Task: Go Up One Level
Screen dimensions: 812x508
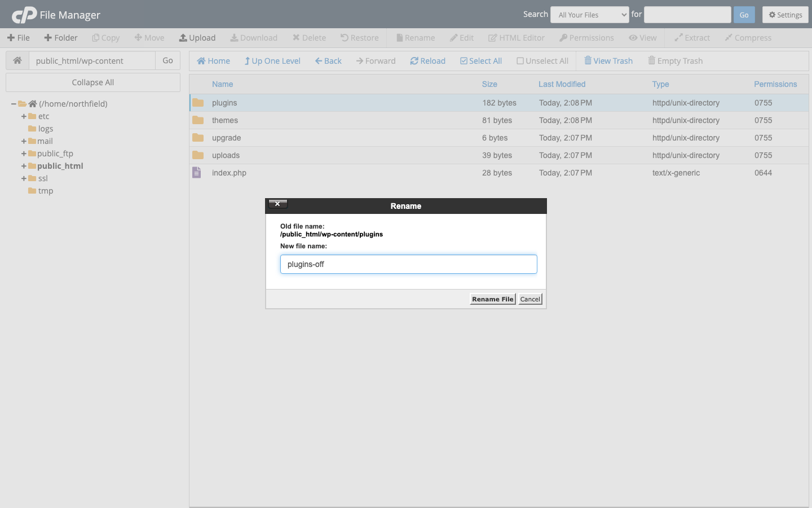Action: pyautogui.click(x=272, y=61)
